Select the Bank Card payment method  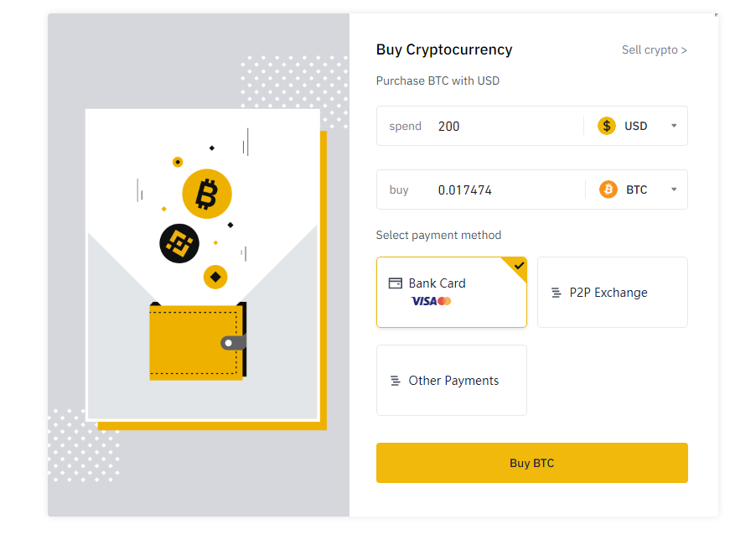pyautogui.click(x=451, y=292)
